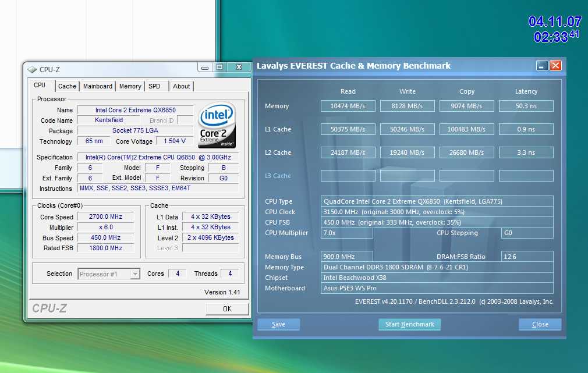This screenshot has width=588, height=373.
Task: Click the Multiplier x 6.0 value
Action: [x=106, y=227]
